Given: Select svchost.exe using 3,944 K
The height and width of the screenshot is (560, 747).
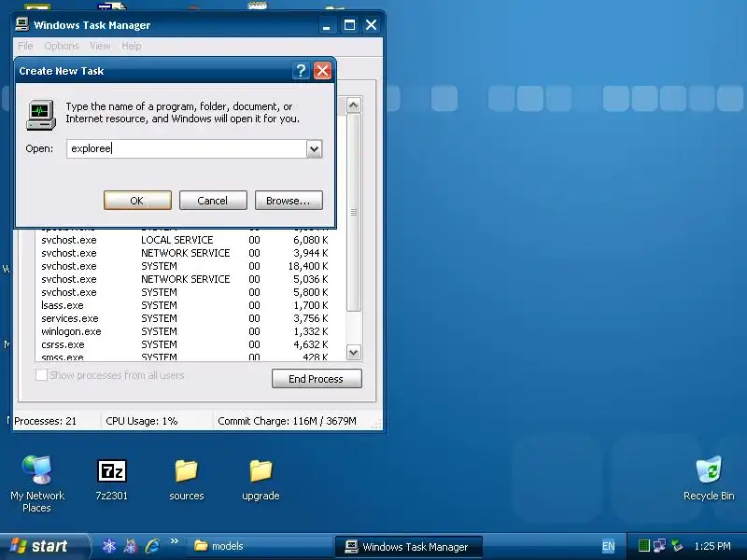Looking at the screenshot, I should (189, 253).
